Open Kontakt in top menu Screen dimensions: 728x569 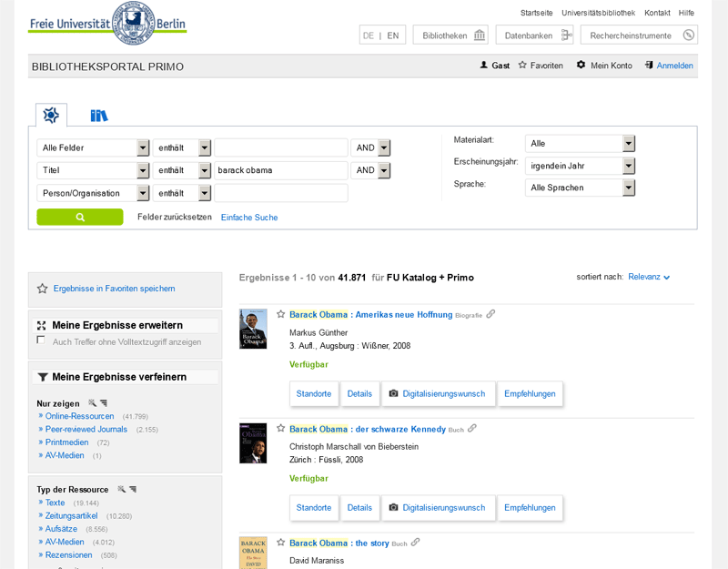pyautogui.click(x=657, y=13)
